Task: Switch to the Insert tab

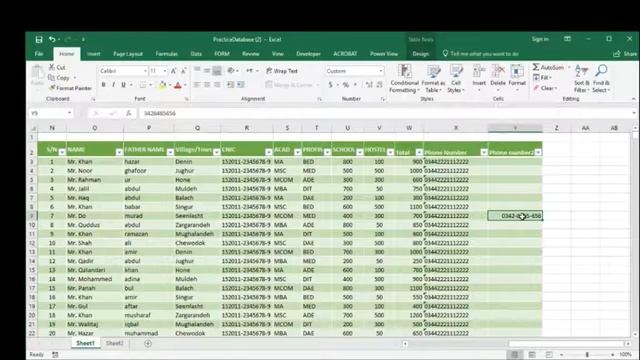Action: click(x=93, y=54)
